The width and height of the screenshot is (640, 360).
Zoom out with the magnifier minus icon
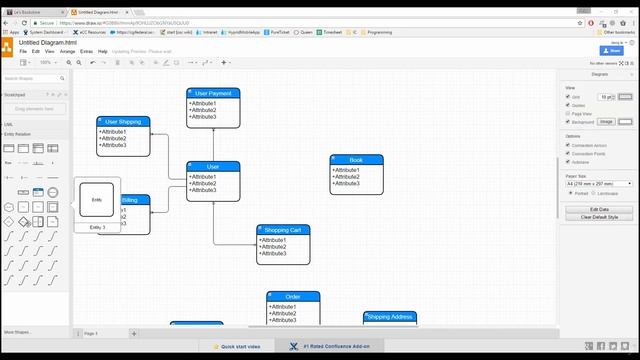pyautogui.click(x=79, y=62)
